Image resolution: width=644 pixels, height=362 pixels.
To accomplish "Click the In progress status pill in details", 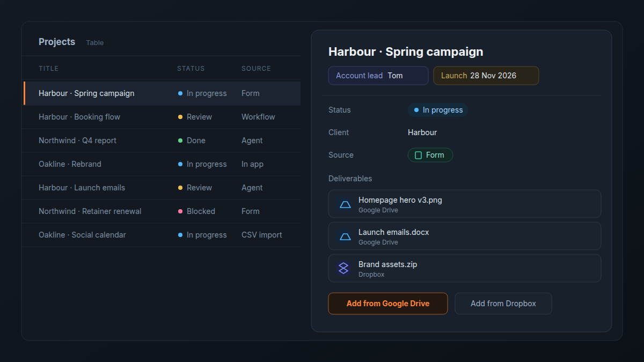I will pos(438,110).
